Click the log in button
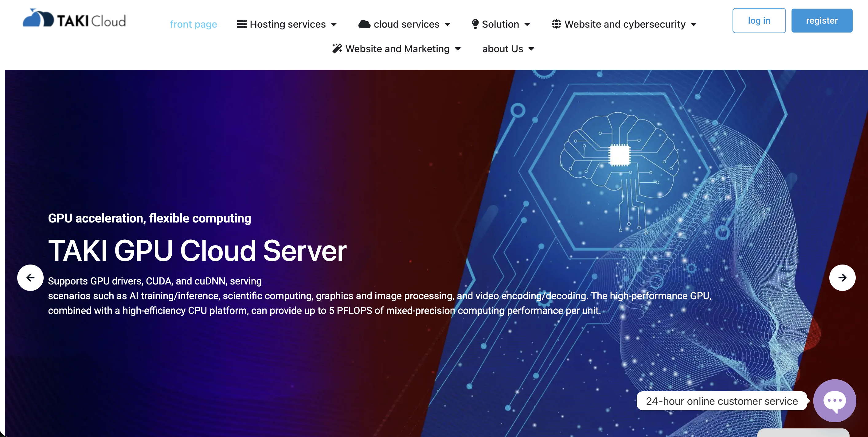The width and height of the screenshot is (868, 437). point(759,21)
